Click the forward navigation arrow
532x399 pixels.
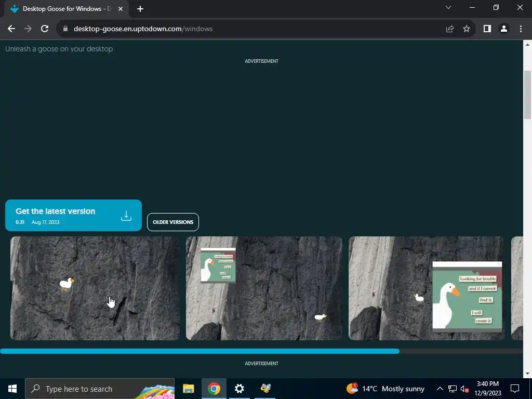(x=28, y=29)
